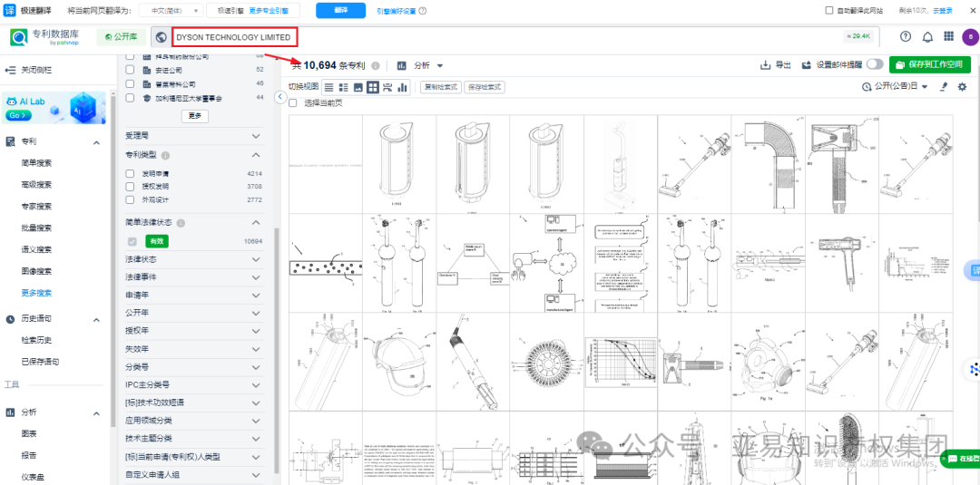Open the hair dryer patent thumbnail
Viewport: 980px width, 485px height.
click(x=841, y=262)
